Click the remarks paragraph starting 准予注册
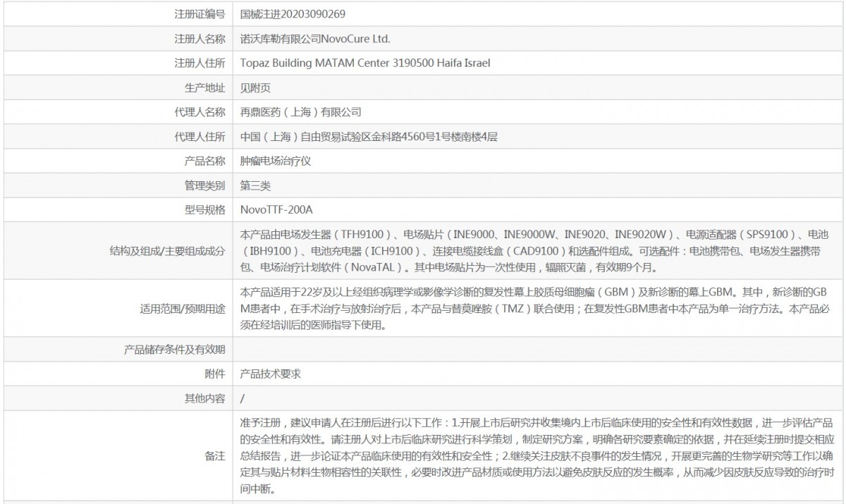Viewport: 846px width, 504px height. coord(538,455)
